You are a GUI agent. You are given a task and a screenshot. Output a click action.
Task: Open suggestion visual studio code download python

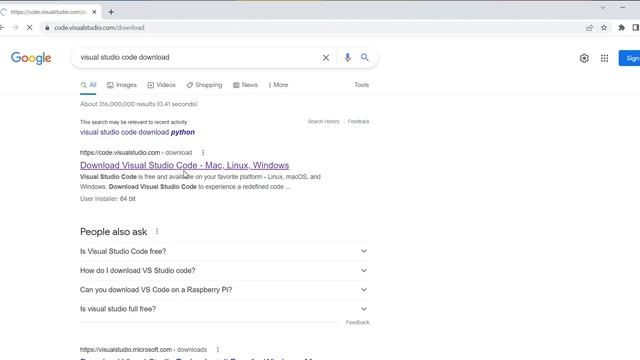pos(137,132)
